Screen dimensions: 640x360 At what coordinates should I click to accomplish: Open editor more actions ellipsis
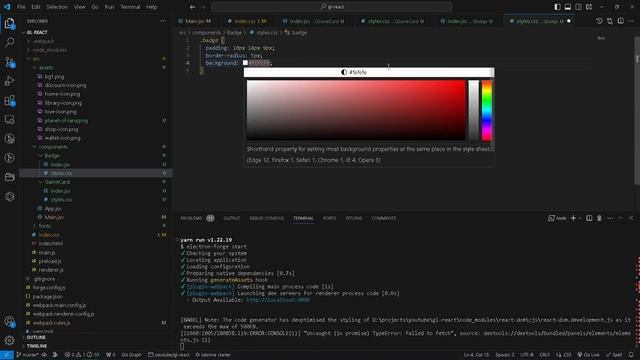[x=631, y=21]
